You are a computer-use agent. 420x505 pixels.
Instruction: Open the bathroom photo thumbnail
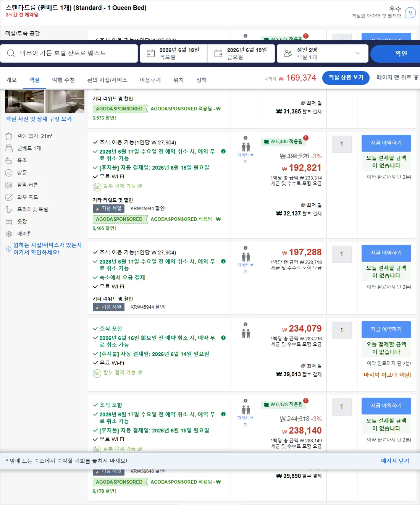[x=65, y=101]
